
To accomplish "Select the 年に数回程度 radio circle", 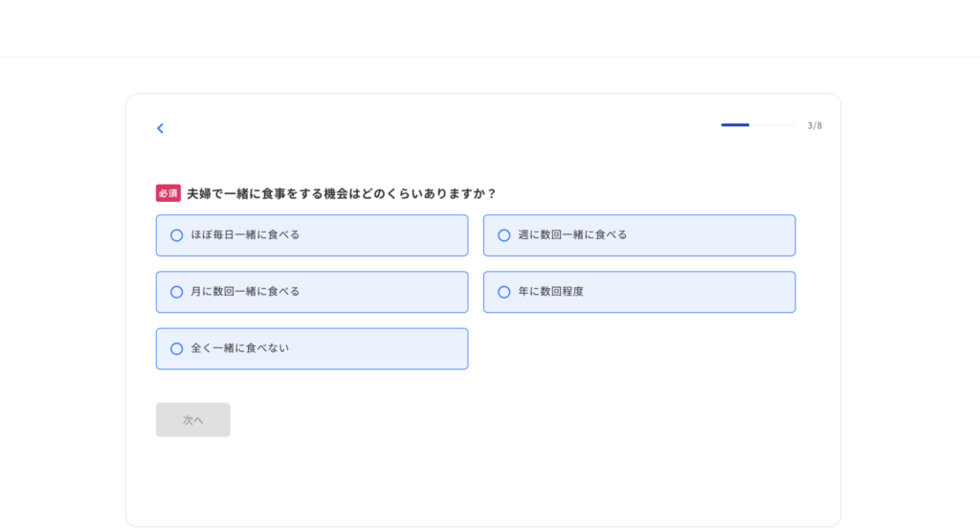I will point(503,292).
